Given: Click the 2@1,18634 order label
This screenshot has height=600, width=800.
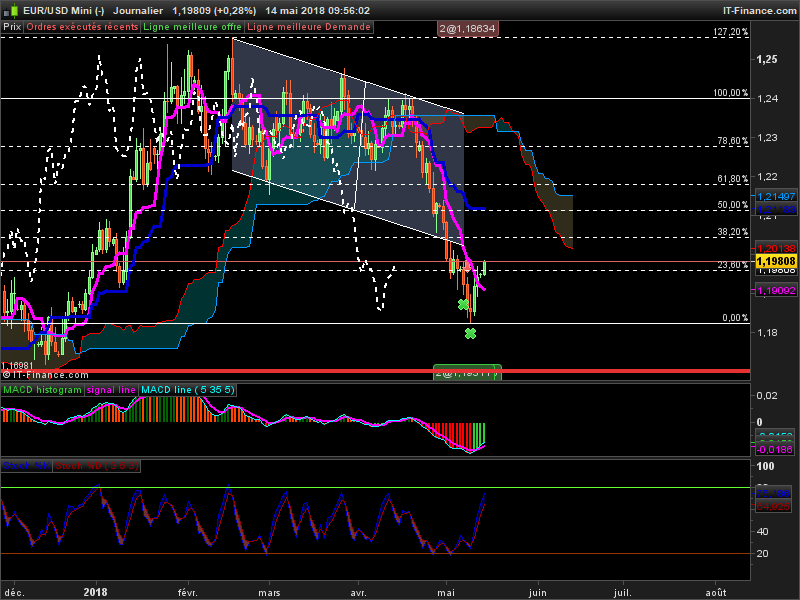Looking at the screenshot, I should [x=467, y=29].
